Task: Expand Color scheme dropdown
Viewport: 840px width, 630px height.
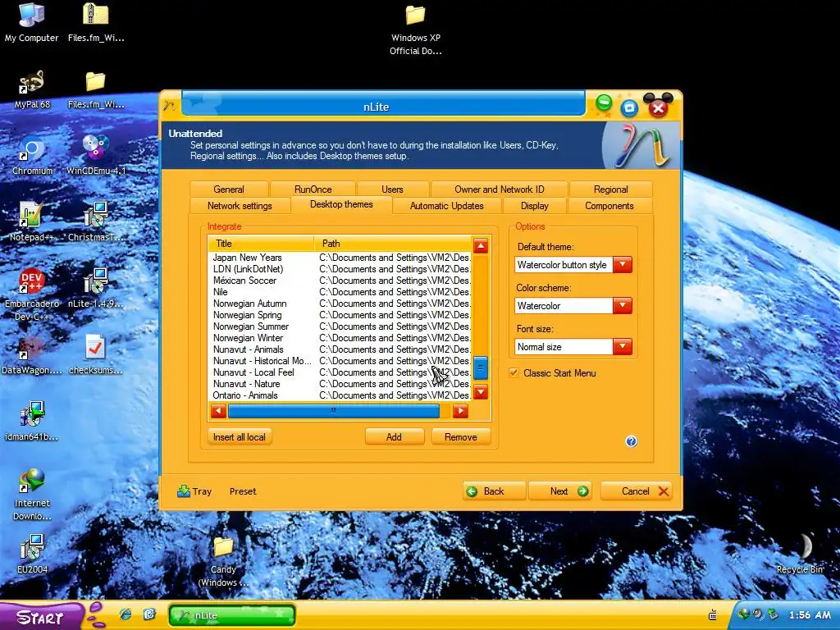Action: pyautogui.click(x=623, y=306)
